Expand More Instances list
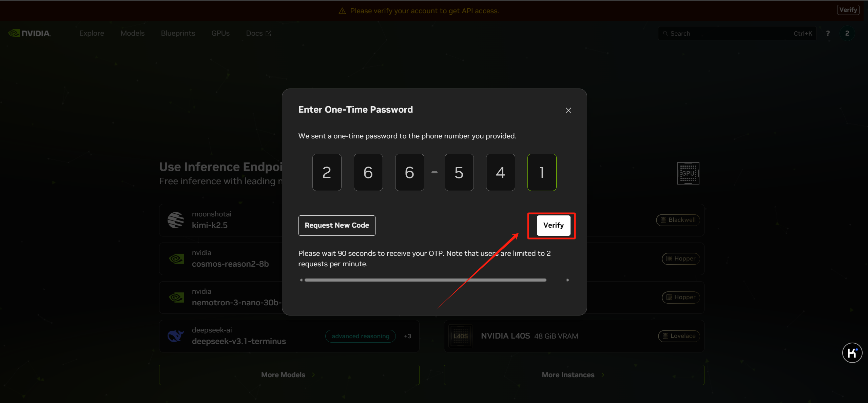 tap(574, 375)
